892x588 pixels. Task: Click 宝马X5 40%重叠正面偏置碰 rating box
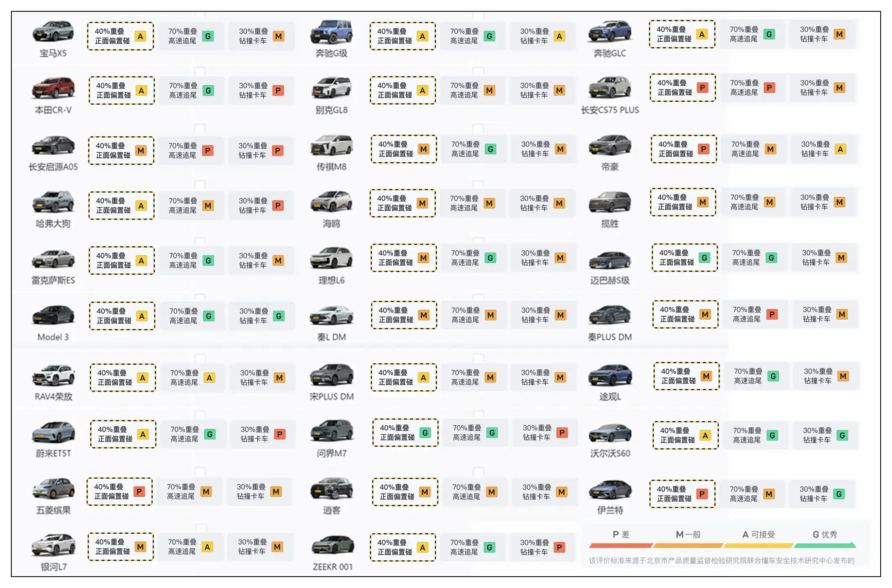coord(120,36)
